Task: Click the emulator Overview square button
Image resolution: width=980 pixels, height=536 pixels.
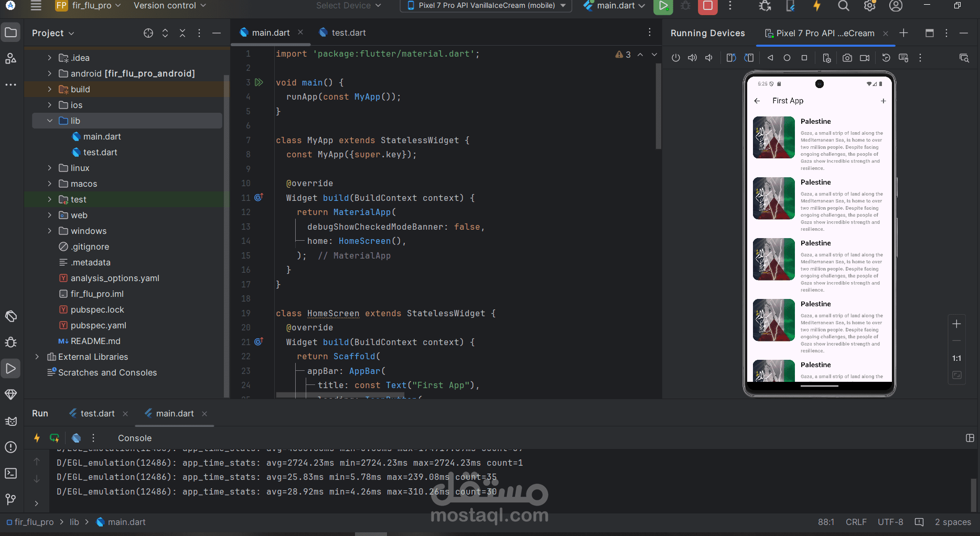Action: point(804,58)
